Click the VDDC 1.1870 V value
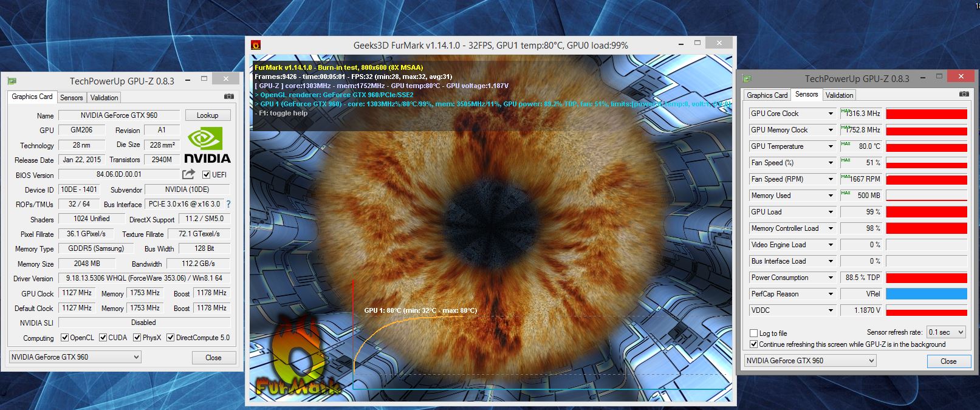This screenshot has height=410, width=980. coord(862,310)
